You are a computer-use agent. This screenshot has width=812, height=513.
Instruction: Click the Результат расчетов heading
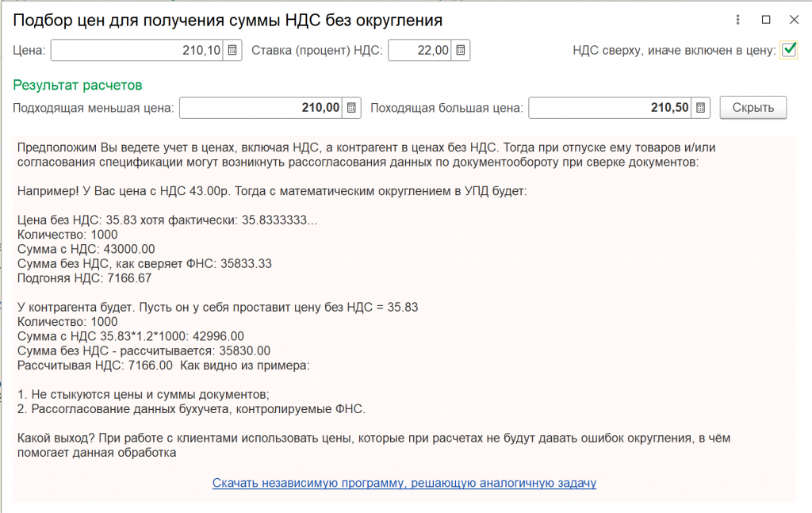(77, 85)
